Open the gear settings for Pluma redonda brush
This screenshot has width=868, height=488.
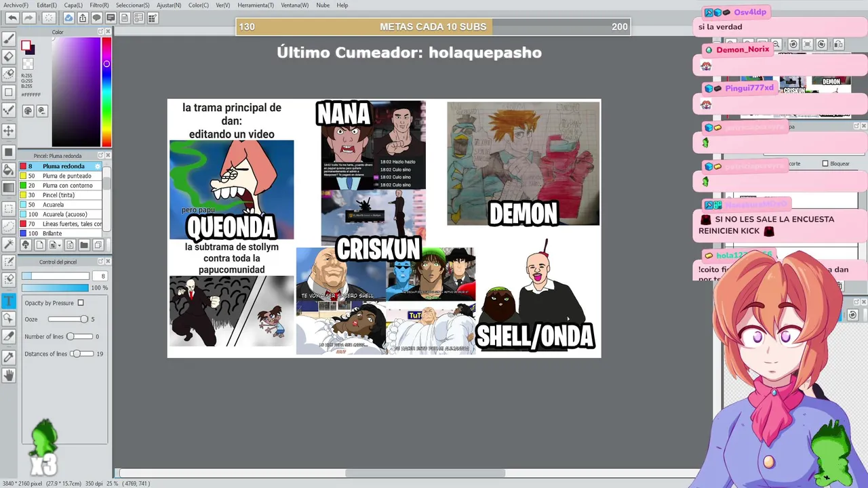point(98,166)
